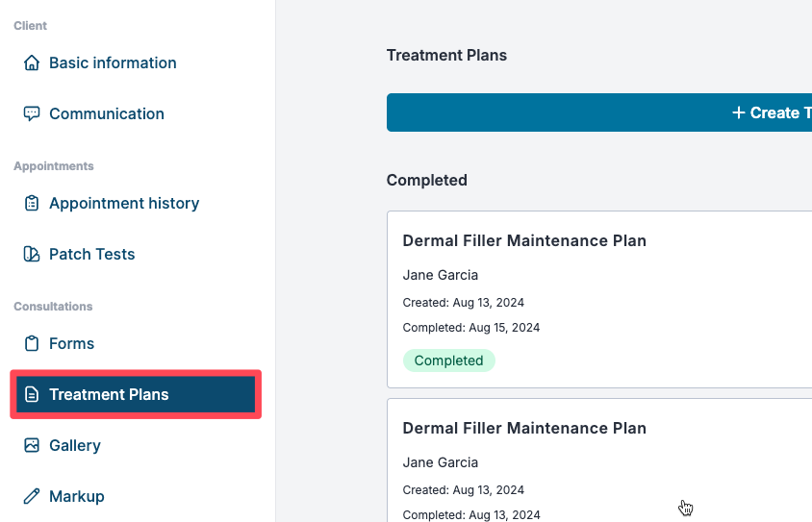This screenshot has width=812, height=522.
Task: Click the speech bubble icon for Communication
Action: click(x=32, y=113)
